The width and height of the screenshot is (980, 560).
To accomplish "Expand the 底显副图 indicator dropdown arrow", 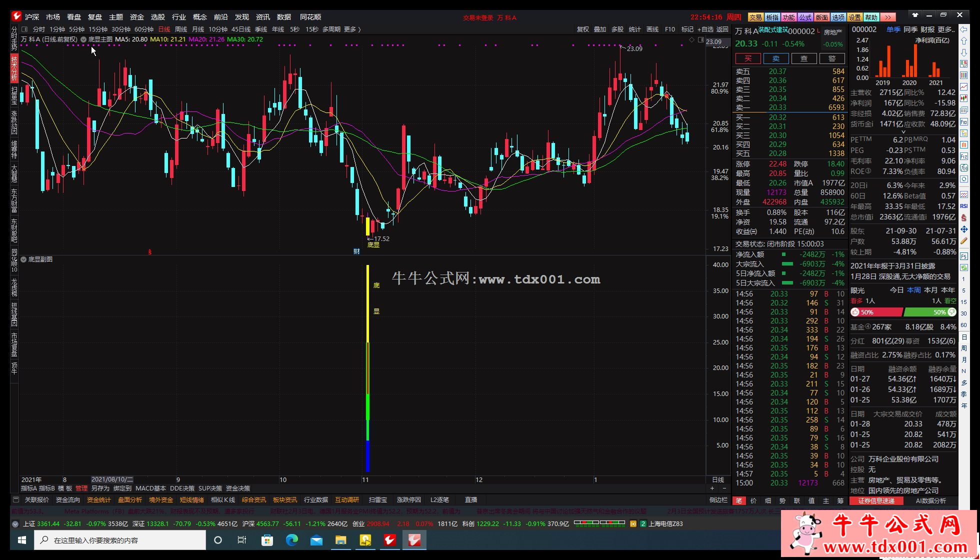I will (23, 259).
